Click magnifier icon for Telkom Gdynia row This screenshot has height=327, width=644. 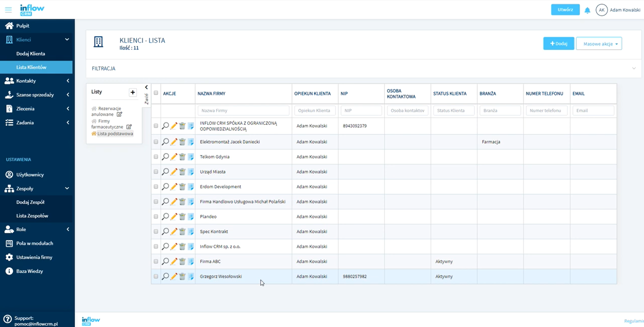[165, 157]
